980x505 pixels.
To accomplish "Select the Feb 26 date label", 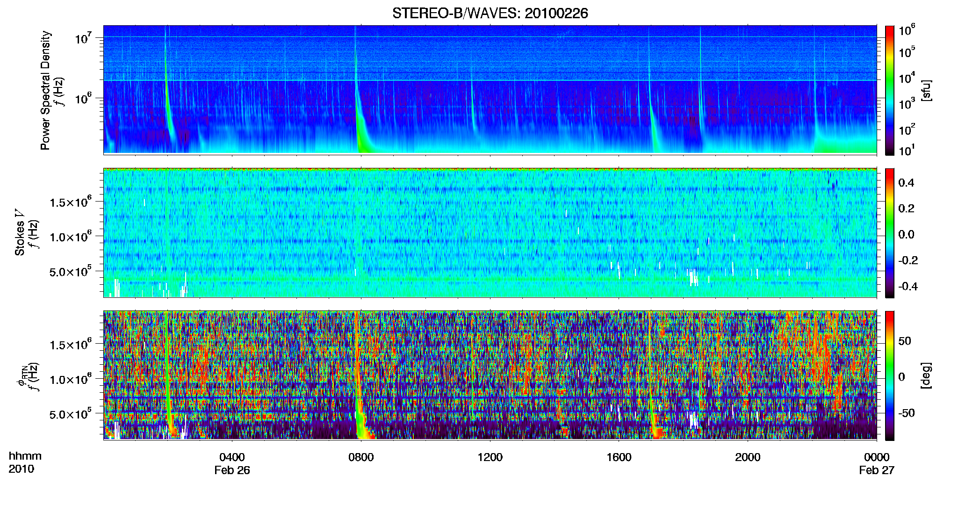I will click(x=232, y=470).
